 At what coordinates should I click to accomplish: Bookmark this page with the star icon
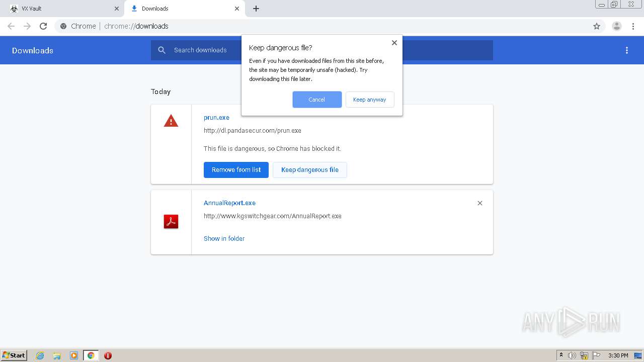click(597, 26)
